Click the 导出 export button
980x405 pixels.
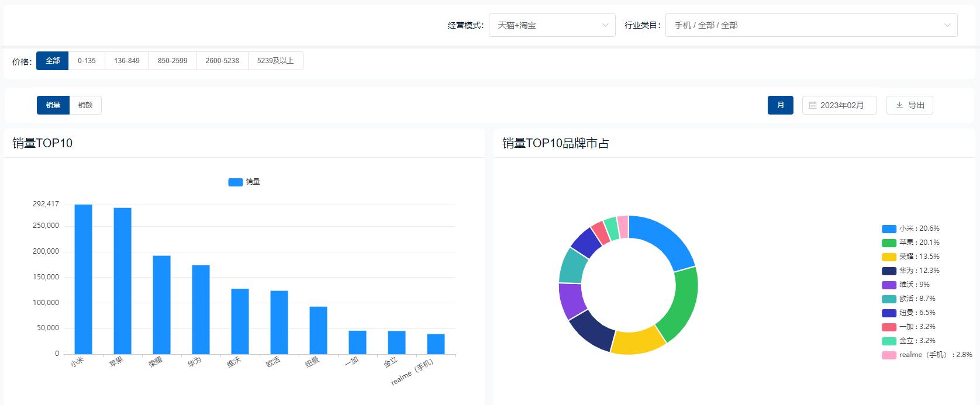pos(909,105)
